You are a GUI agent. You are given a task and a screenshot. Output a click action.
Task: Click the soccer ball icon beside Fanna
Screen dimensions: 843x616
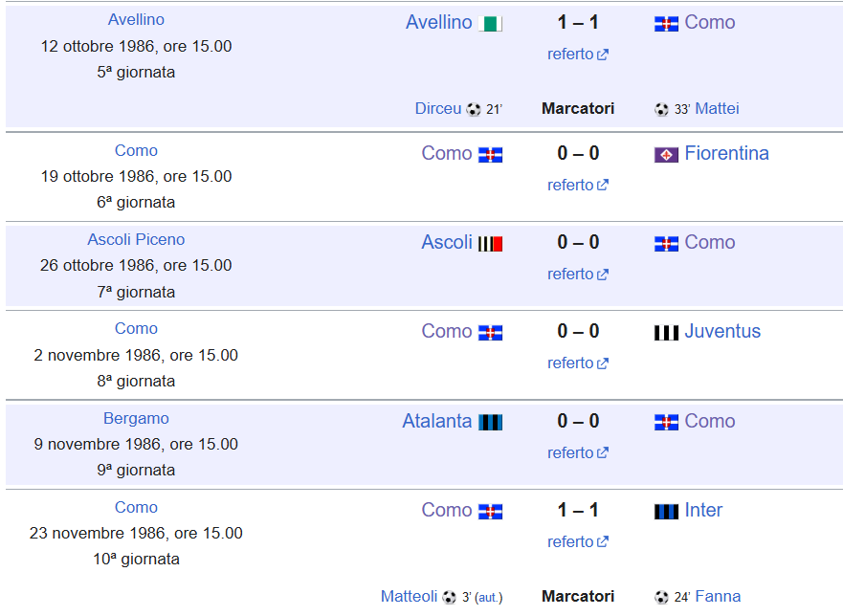tap(661, 597)
